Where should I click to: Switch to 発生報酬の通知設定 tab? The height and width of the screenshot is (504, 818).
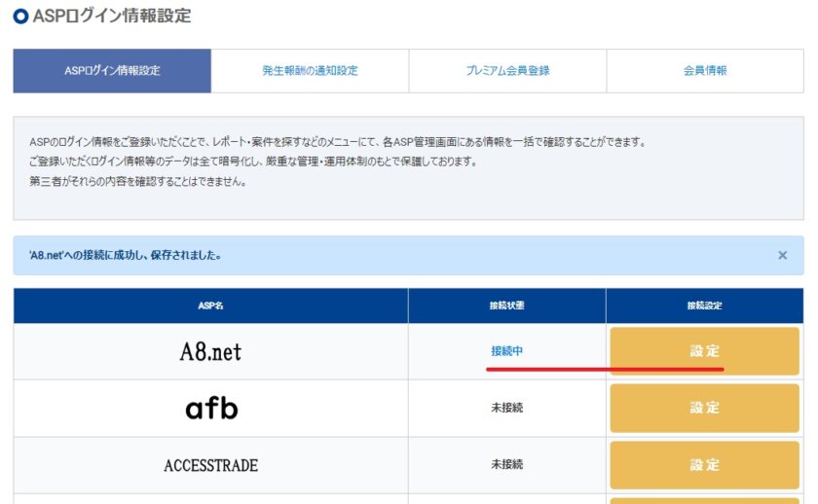click(x=310, y=71)
